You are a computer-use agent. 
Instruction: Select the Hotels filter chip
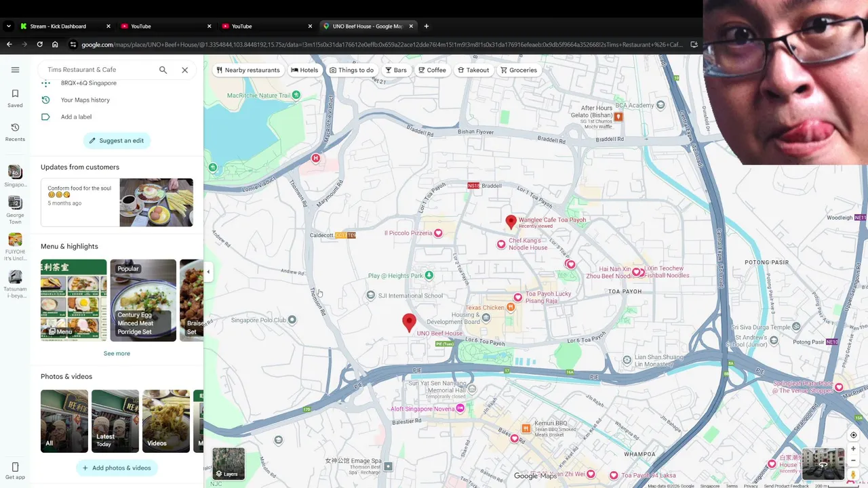pyautogui.click(x=304, y=70)
